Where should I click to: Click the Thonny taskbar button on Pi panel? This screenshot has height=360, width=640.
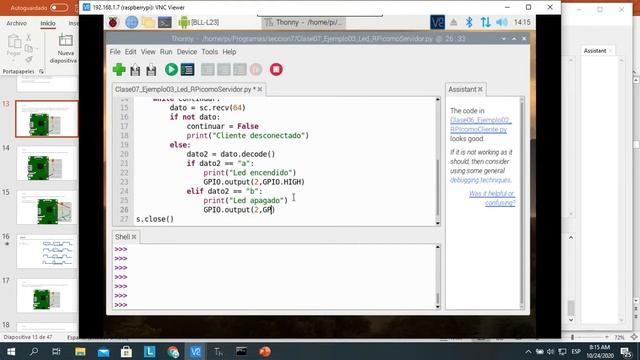click(304, 22)
